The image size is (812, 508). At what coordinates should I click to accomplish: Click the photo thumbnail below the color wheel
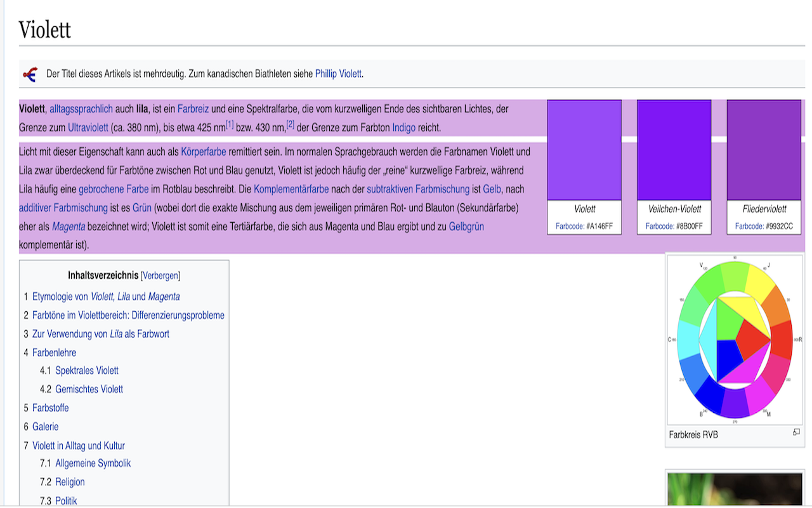[735, 489]
